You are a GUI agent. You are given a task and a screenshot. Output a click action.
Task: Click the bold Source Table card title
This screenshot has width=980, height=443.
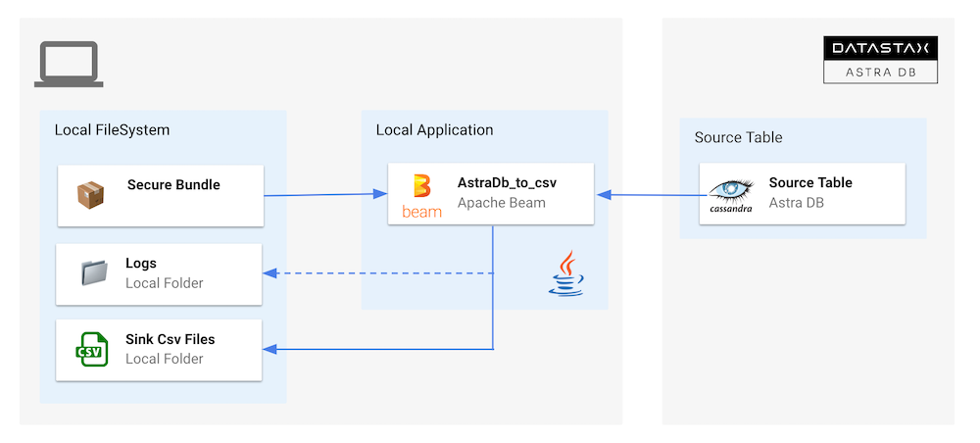(810, 182)
